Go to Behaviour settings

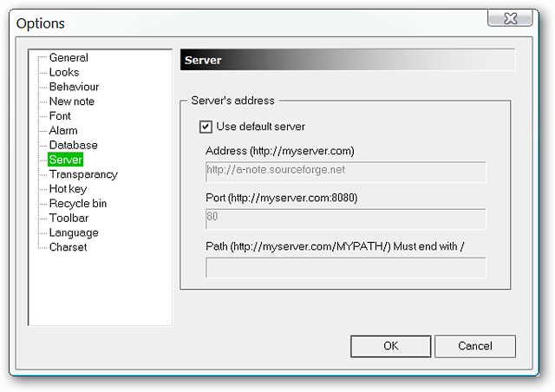[x=74, y=87]
